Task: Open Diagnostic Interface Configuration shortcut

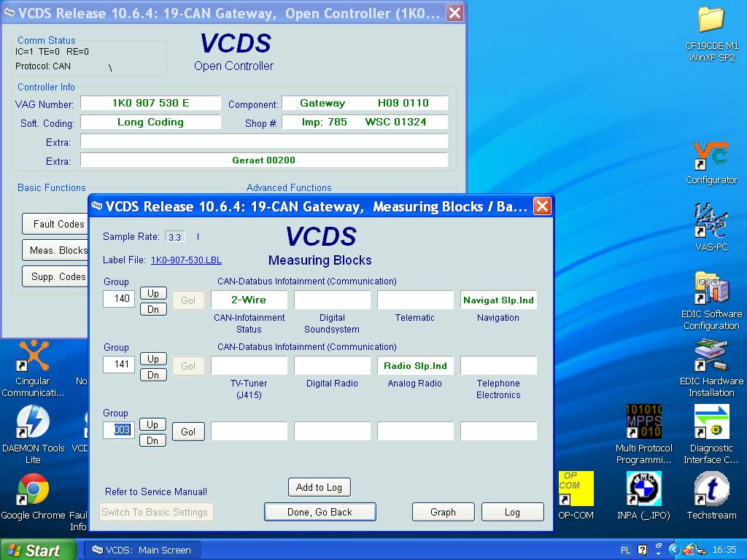Action: coord(711,435)
